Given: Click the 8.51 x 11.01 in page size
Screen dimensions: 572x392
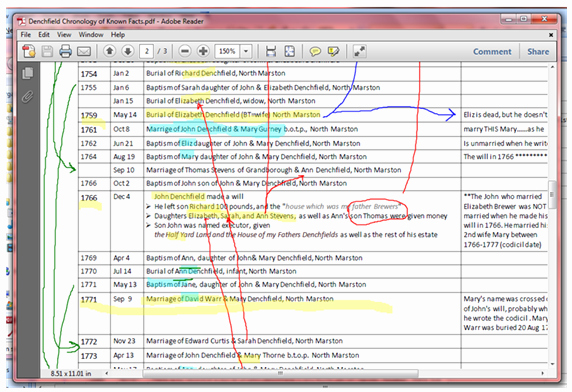Looking at the screenshot, I should (71, 373).
